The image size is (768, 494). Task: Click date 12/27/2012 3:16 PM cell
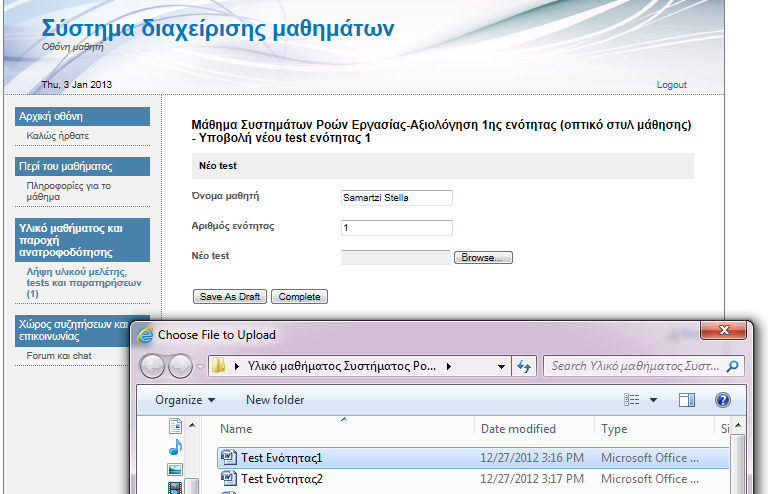[532, 458]
